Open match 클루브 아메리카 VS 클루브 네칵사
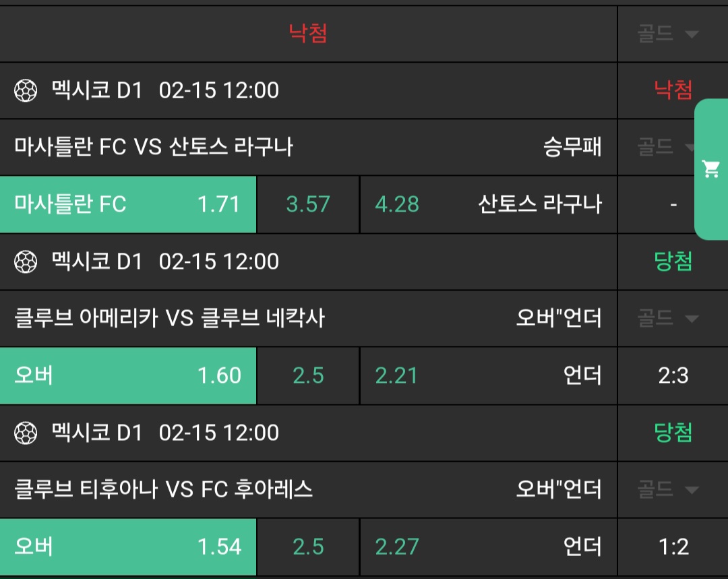Image resolution: width=728 pixels, height=579 pixels. 169,318
